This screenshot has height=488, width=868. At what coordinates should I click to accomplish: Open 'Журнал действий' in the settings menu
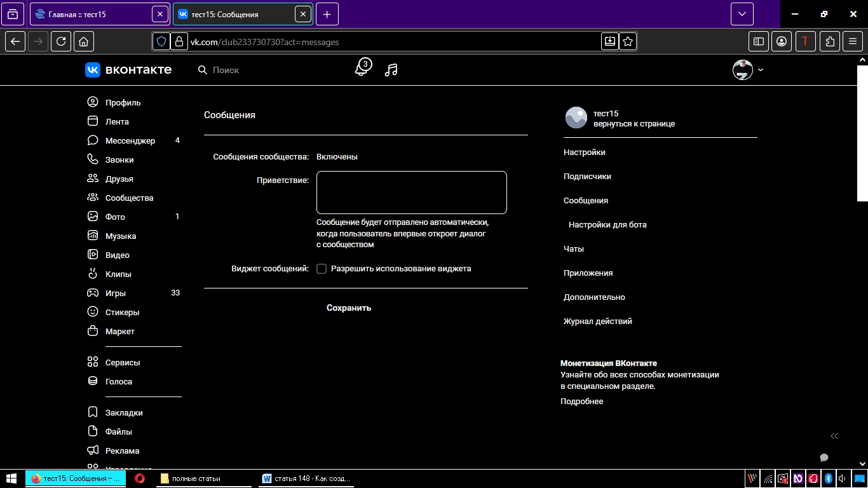coord(597,321)
